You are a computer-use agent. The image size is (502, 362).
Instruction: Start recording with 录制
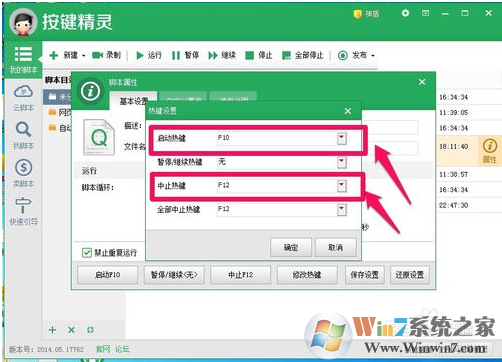[x=106, y=55]
